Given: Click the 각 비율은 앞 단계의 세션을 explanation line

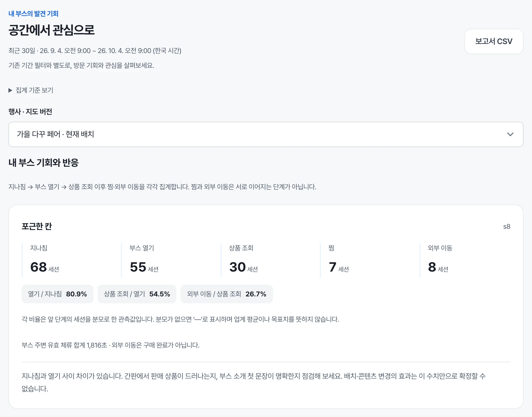Looking at the screenshot, I should pos(180,319).
